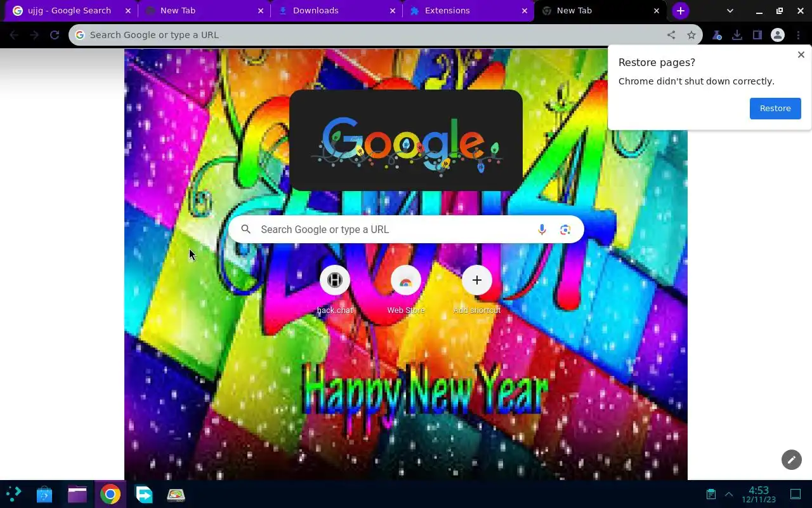The image size is (812, 508).
Task: Close the Extensions tab
Action: coord(525,11)
